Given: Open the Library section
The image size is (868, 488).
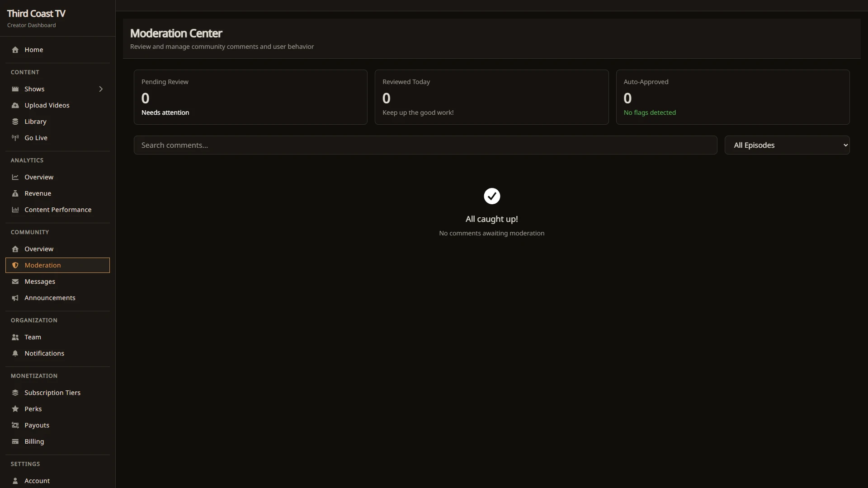Looking at the screenshot, I should click(x=57, y=122).
